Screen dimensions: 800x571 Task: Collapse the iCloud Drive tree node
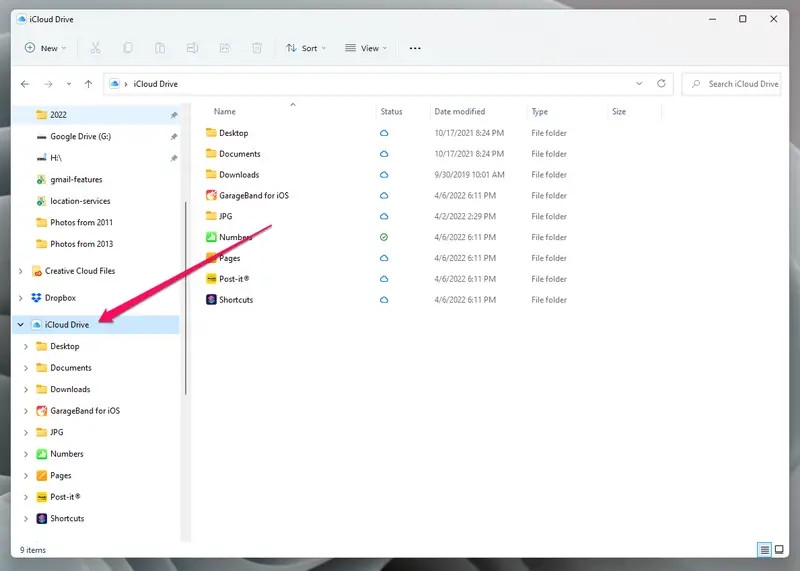tap(21, 325)
